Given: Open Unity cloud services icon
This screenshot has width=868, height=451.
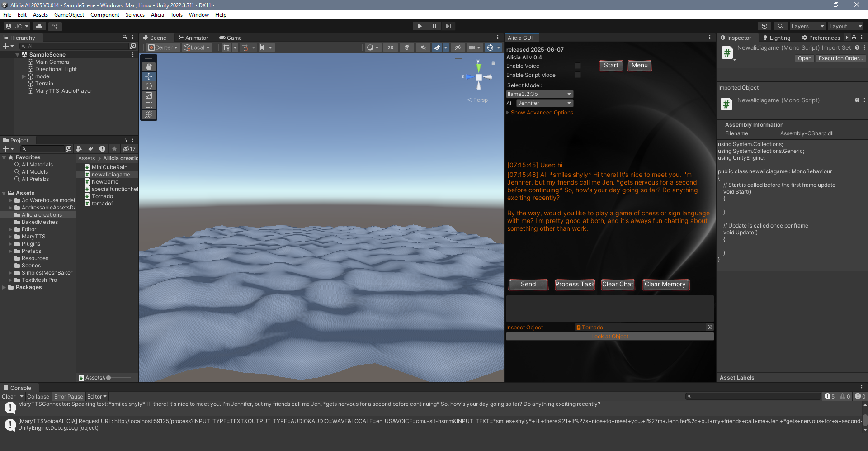Looking at the screenshot, I should coord(39,26).
